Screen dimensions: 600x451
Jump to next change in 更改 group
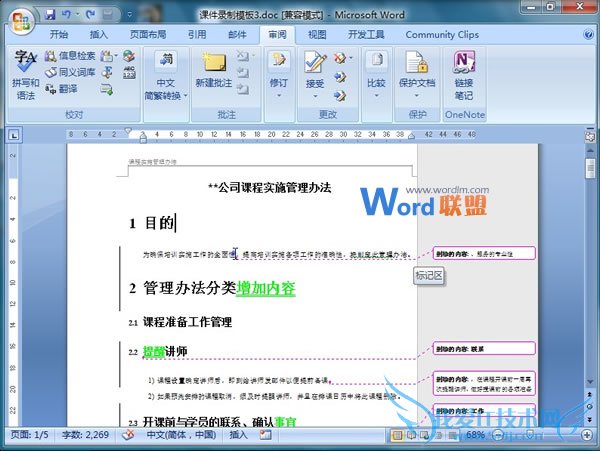tap(340, 95)
